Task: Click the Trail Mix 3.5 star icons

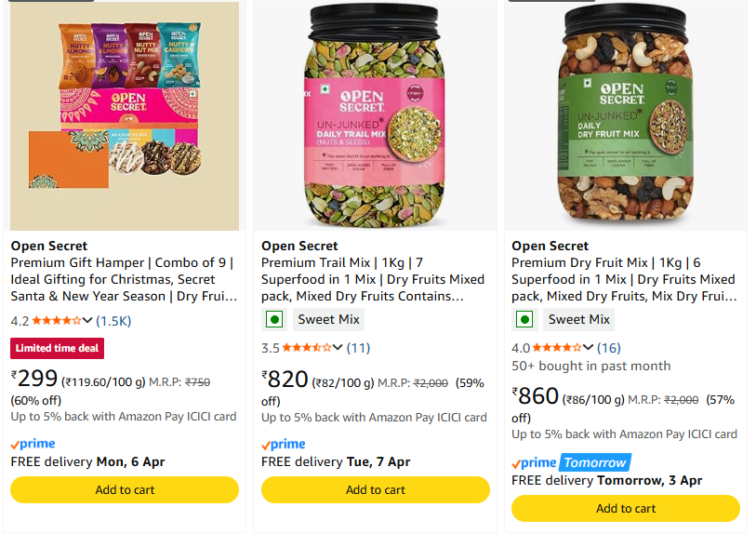Action: 306,348
